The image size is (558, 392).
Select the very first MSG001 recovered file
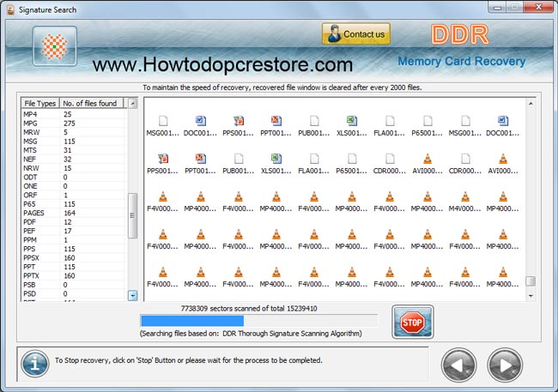pos(162,126)
